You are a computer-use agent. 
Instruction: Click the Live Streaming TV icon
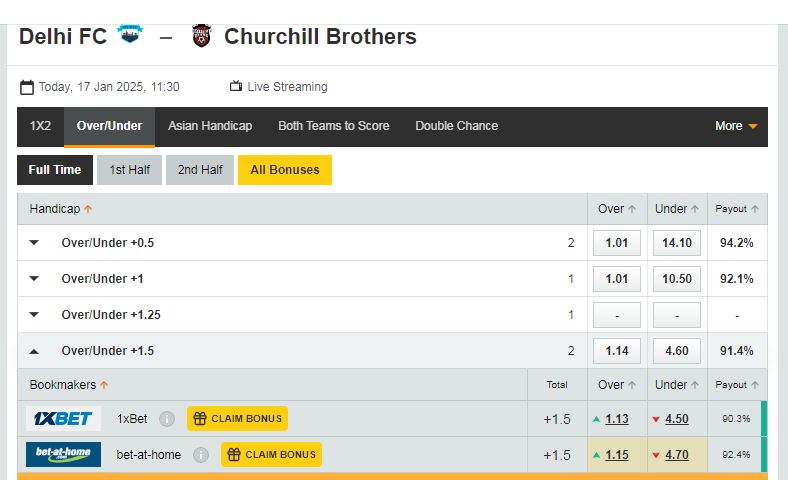236,86
